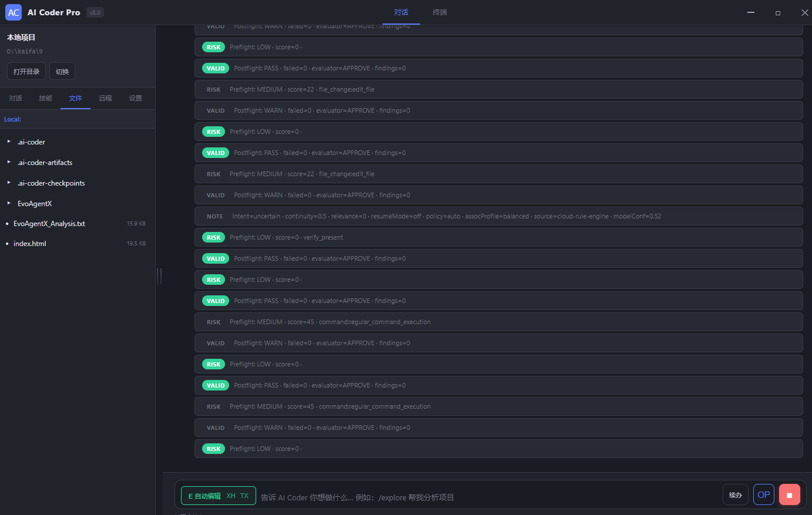Click the Local: label
The height and width of the screenshot is (515, 812).
[x=12, y=119]
